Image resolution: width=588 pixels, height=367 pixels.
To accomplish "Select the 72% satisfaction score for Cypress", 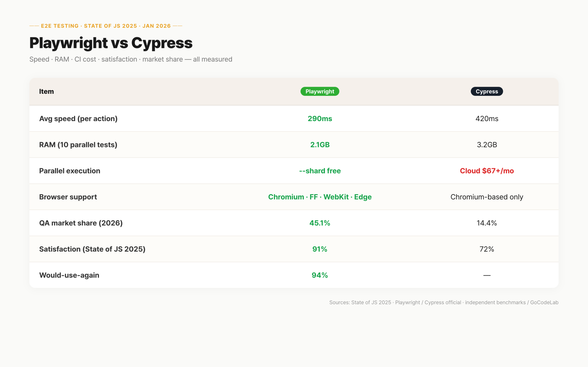I will coord(486,249).
